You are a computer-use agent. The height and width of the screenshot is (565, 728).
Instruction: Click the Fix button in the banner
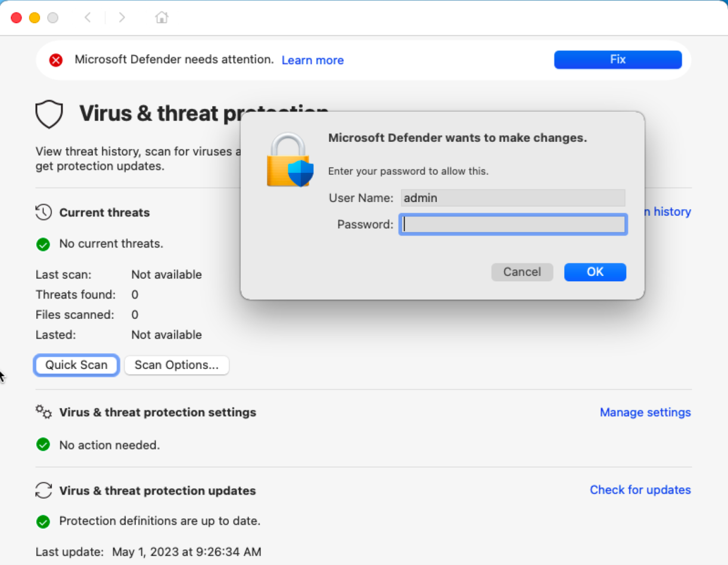pyautogui.click(x=618, y=60)
